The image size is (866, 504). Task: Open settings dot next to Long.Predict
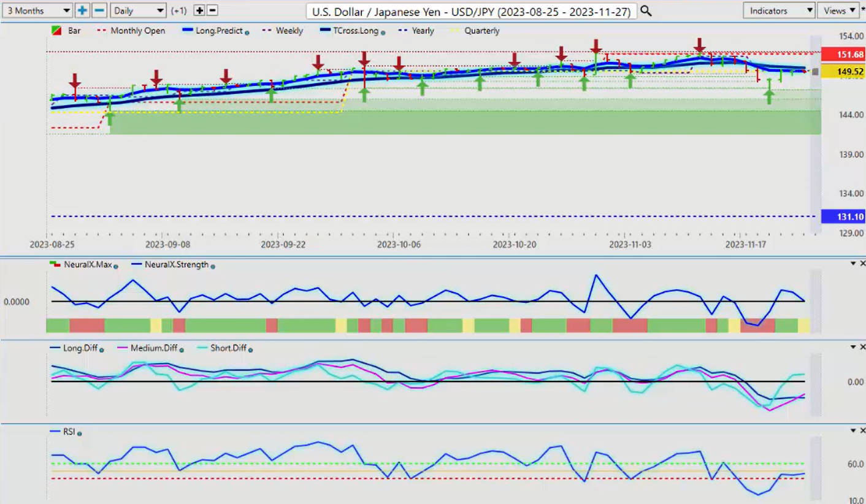pos(247,32)
